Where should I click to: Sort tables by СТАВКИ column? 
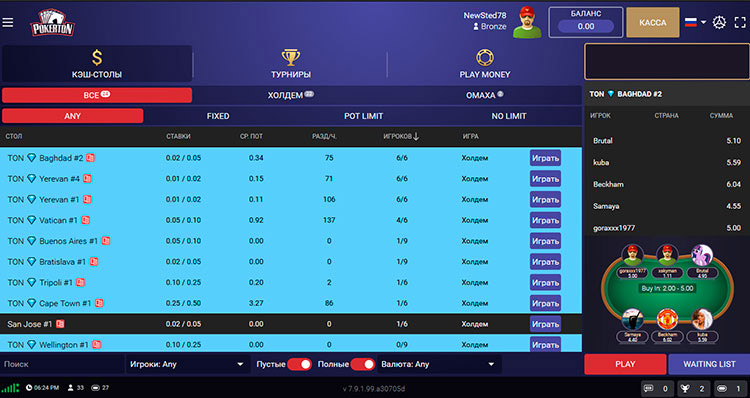point(178,136)
